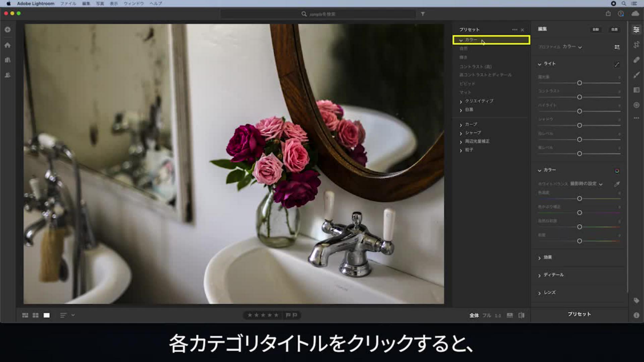The width and height of the screenshot is (644, 362).
Task: Open the profile browser grid icon
Action: tap(617, 47)
